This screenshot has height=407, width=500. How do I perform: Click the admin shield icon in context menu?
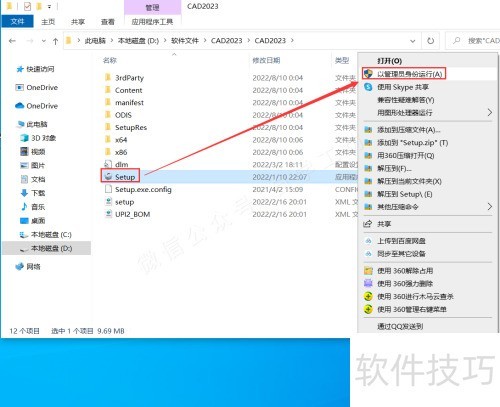click(x=368, y=74)
